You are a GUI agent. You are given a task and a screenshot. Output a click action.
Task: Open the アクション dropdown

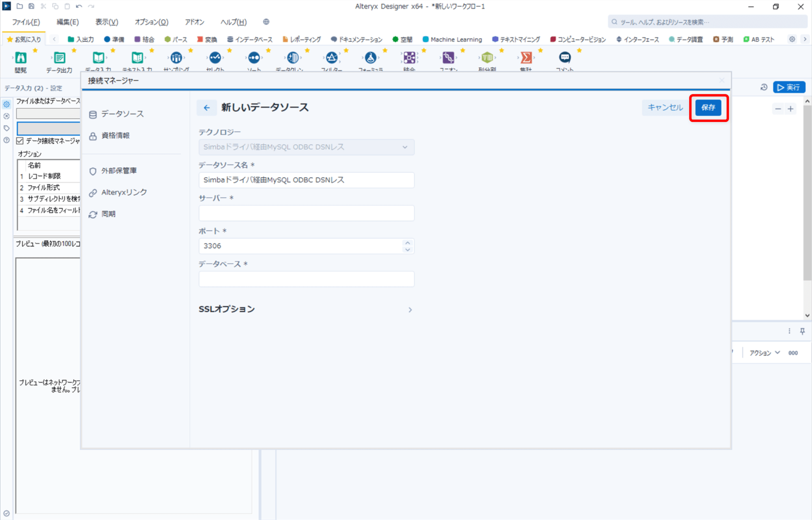pyautogui.click(x=764, y=353)
